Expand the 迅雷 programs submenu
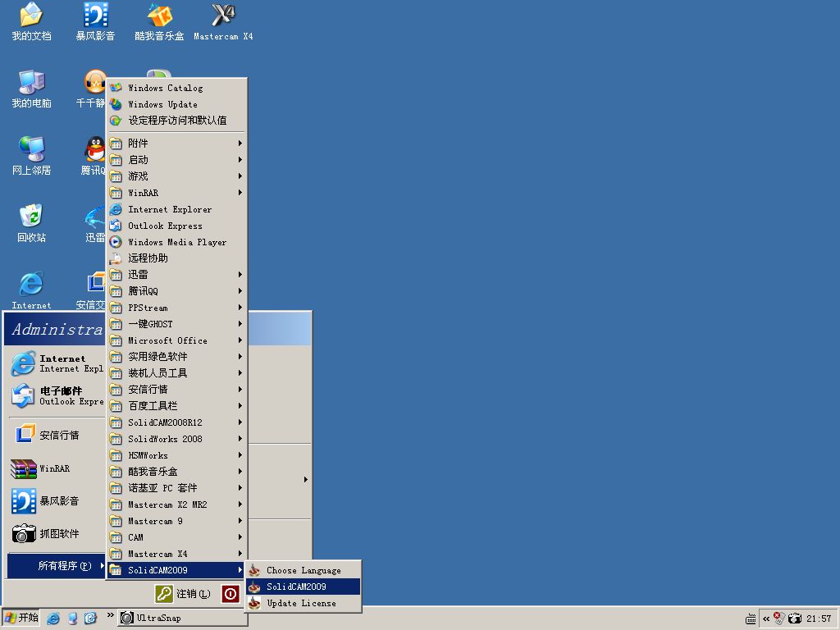The width and height of the screenshot is (840, 630). [x=177, y=275]
